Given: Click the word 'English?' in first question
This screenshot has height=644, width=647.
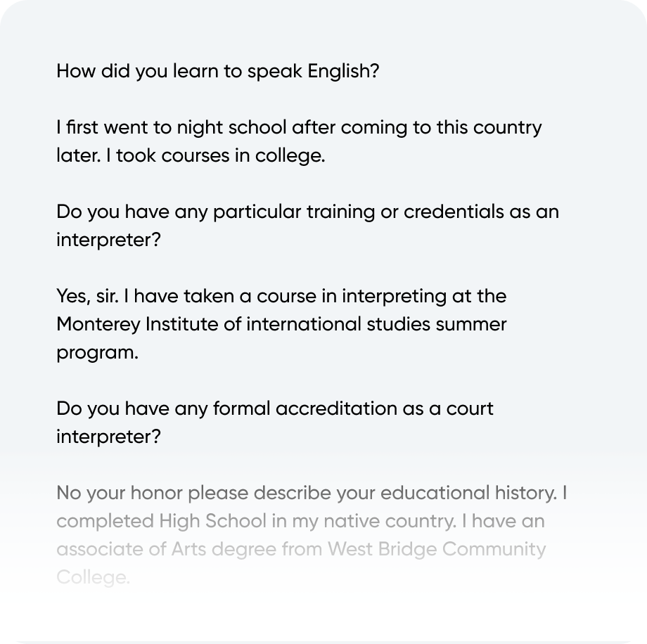Looking at the screenshot, I should [x=343, y=72].
